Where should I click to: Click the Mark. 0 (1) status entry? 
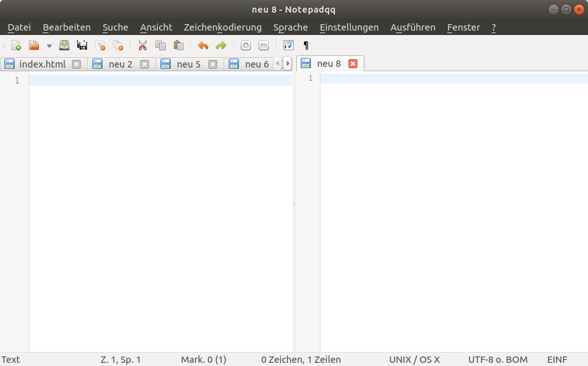point(204,360)
